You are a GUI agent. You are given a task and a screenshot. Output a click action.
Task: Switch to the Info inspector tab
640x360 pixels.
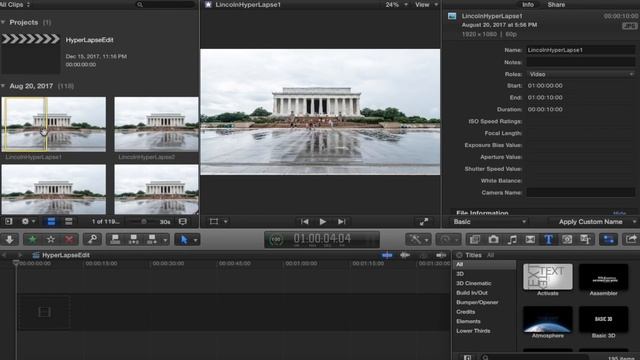point(528,4)
